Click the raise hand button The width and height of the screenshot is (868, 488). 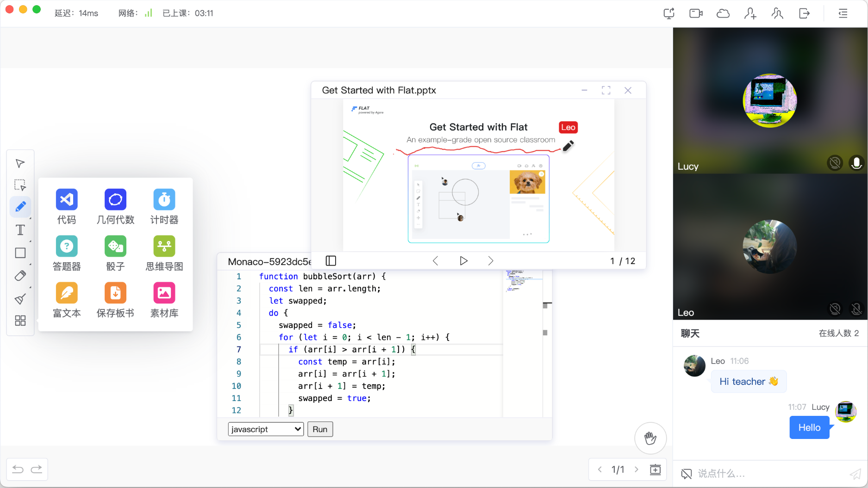coord(650,438)
